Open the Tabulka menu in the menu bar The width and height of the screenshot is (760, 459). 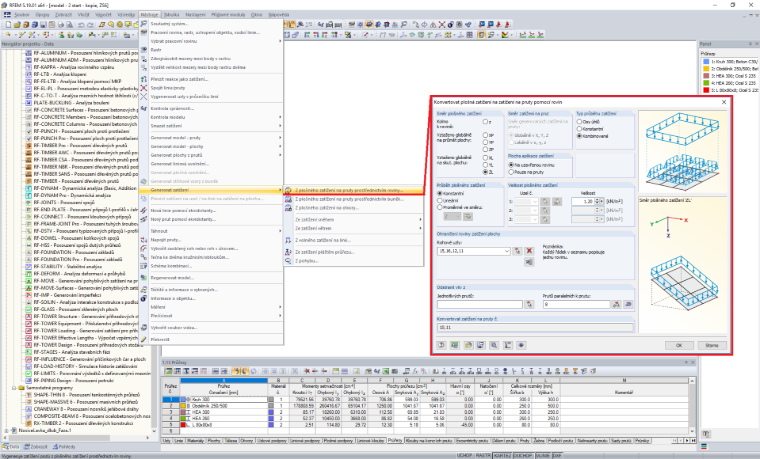coord(172,15)
